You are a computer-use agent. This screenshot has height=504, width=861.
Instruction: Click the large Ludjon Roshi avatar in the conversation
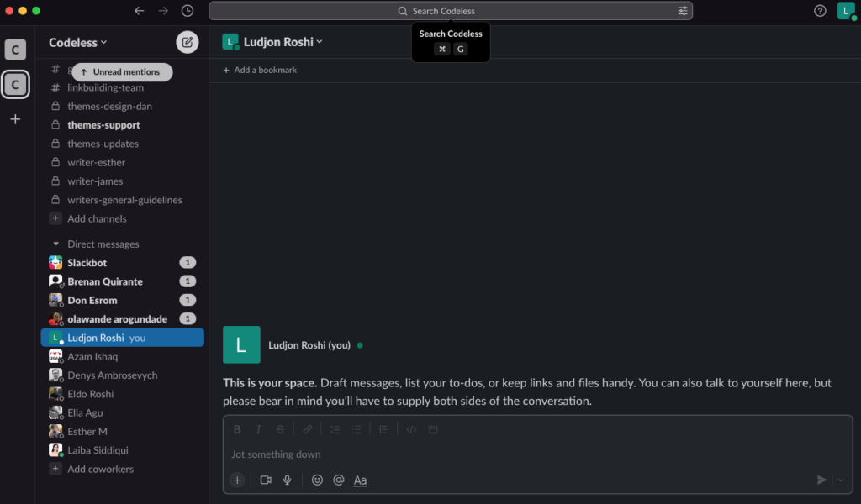(x=241, y=345)
